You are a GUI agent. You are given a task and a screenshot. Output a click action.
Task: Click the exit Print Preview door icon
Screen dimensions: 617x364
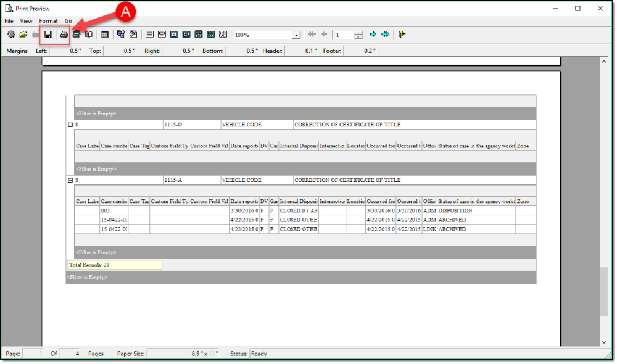coord(402,35)
